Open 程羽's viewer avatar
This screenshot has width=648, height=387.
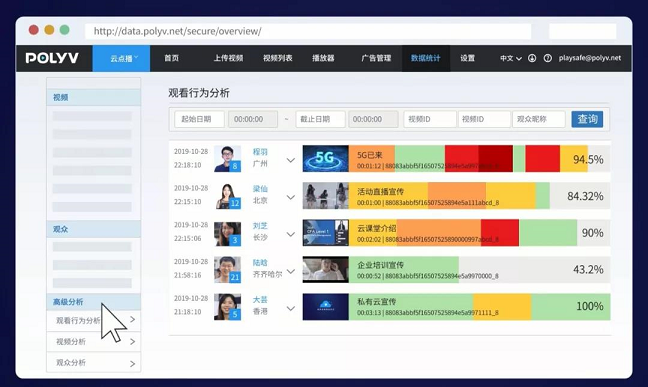click(x=227, y=159)
